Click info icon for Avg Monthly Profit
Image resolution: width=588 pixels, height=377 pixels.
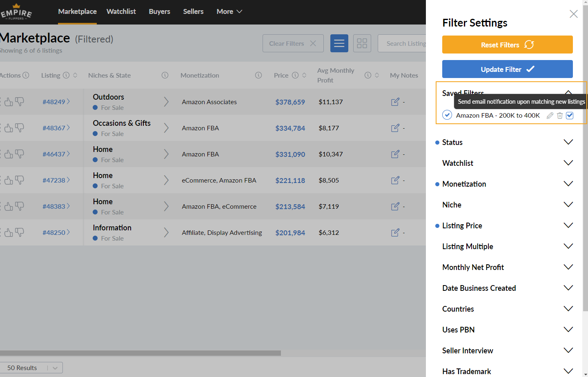[x=368, y=75]
